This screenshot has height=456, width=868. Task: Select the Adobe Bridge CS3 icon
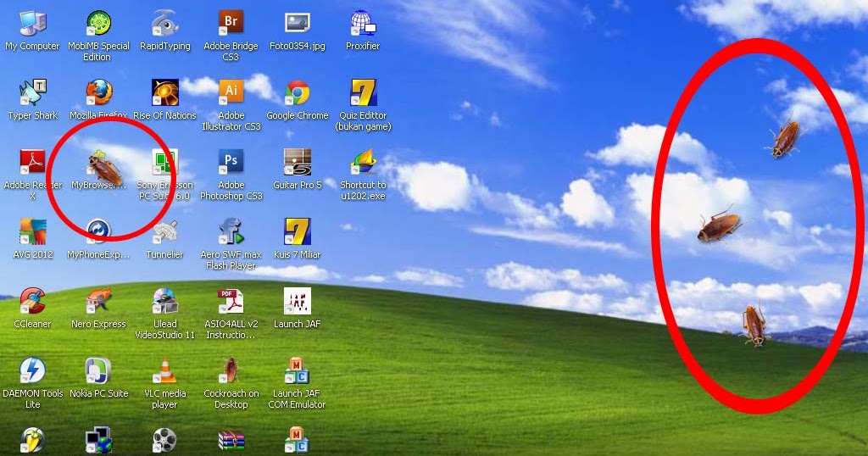tap(231, 23)
